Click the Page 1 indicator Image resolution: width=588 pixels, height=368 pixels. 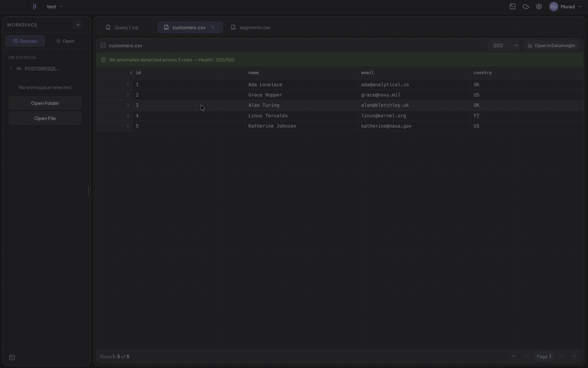(544, 356)
